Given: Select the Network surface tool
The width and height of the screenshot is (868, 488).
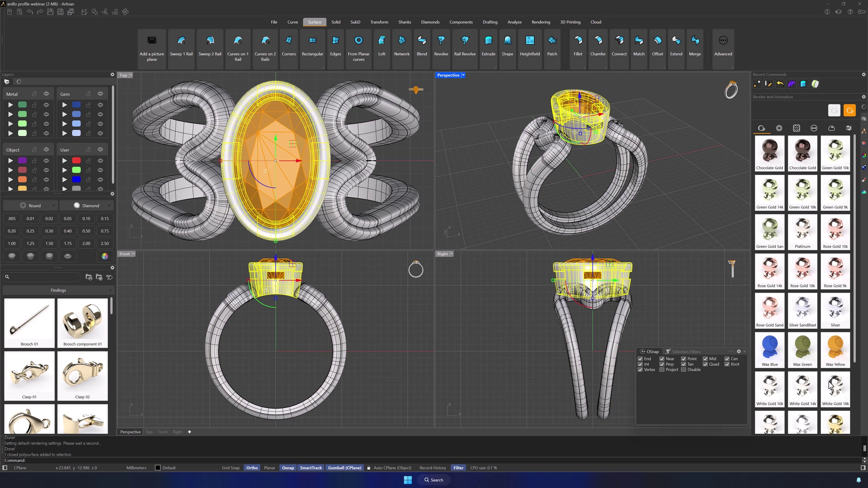Looking at the screenshot, I should pyautogui.click(x=402, y=46).
